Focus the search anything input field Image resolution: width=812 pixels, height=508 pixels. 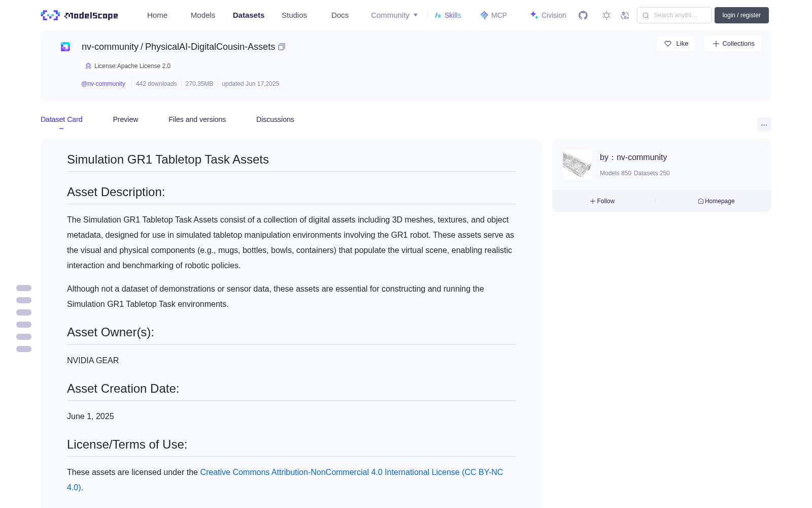pyautogui.click(x=674, y=15)
